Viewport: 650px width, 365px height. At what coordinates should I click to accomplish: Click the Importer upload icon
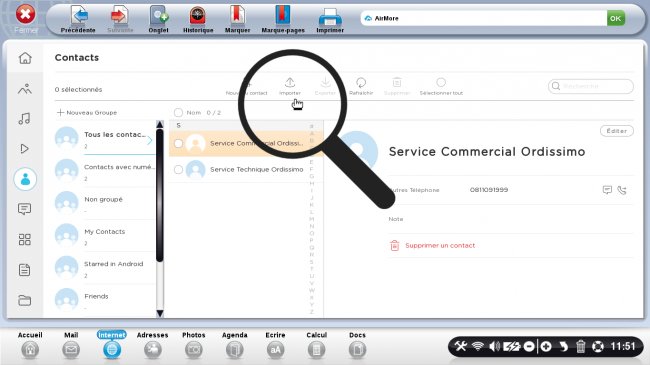[290, 82]
